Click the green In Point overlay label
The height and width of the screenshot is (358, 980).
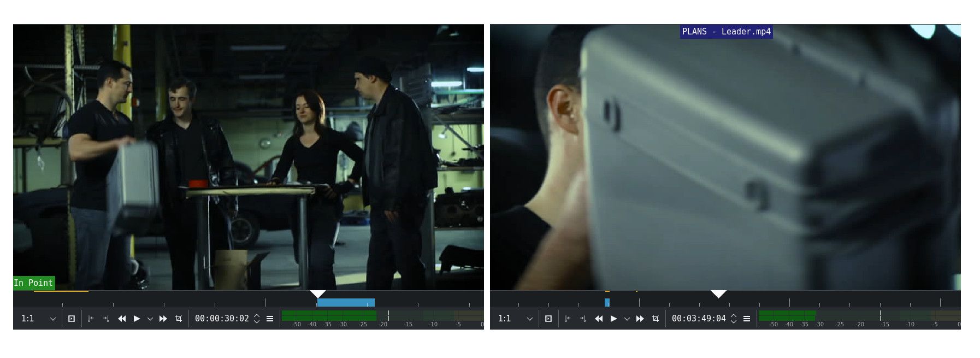(34, 283)
